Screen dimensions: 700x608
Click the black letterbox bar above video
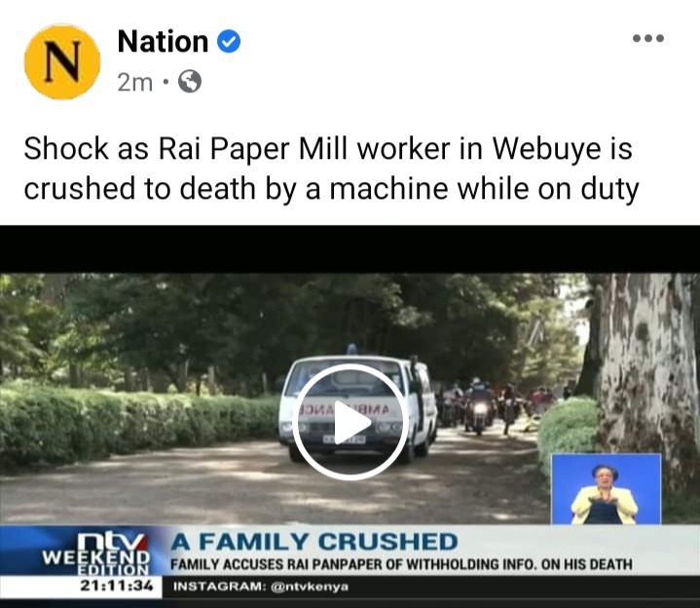(x=350, y=249)
